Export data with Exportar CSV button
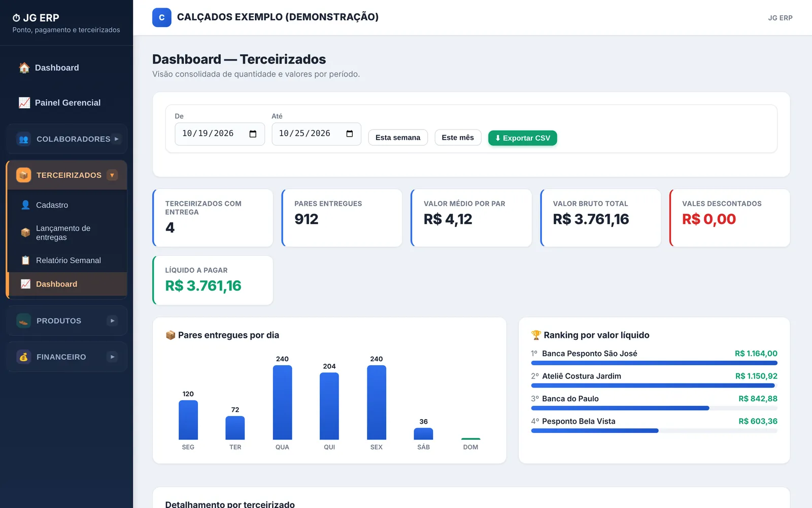812x508 pixels. coord(523,138)
